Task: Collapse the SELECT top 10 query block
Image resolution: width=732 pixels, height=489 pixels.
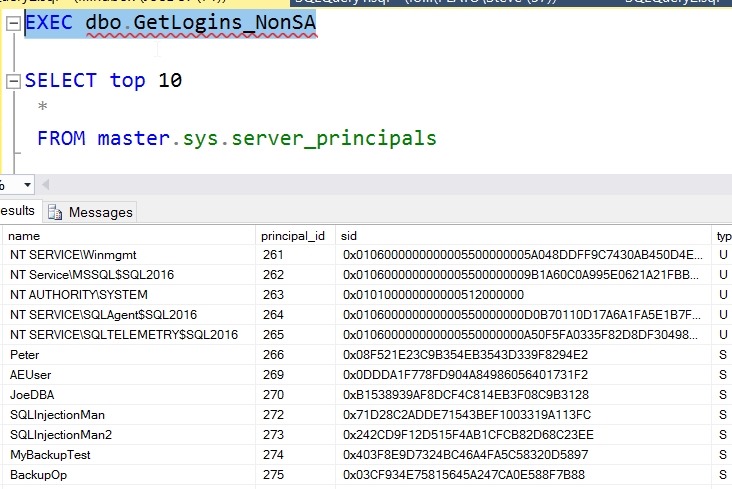Action: tap(12, 81)
